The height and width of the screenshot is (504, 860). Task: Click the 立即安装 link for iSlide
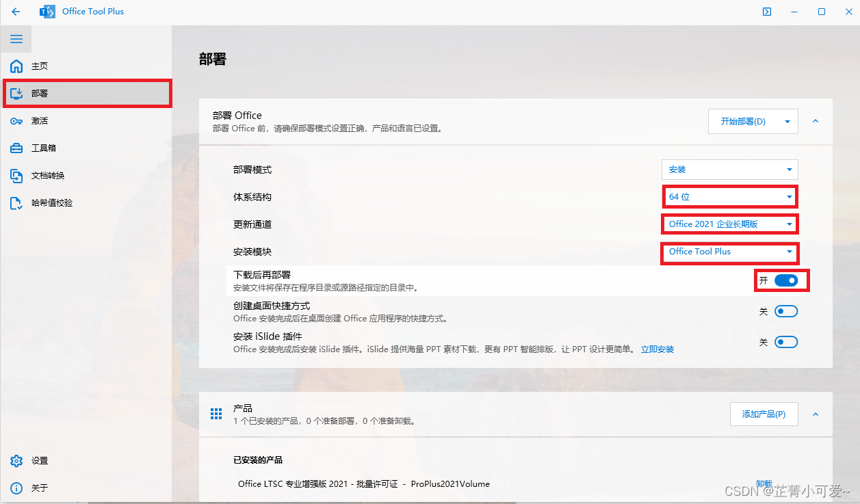point(657,349)
